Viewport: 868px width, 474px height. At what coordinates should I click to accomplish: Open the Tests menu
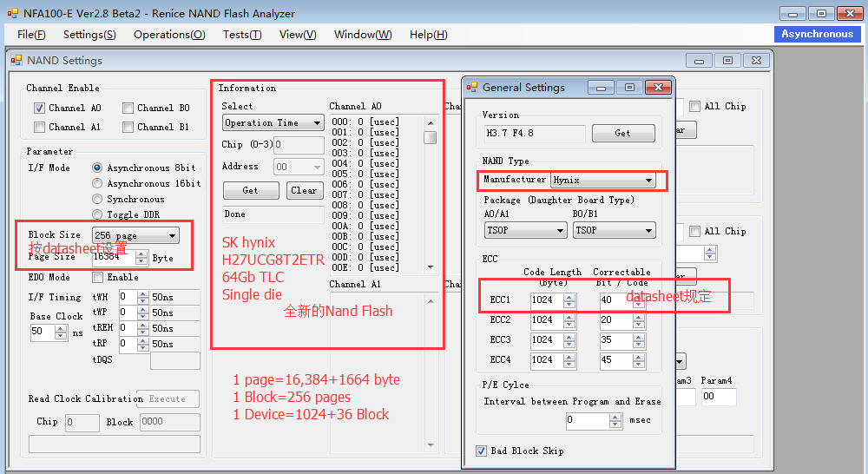(242, 35)
